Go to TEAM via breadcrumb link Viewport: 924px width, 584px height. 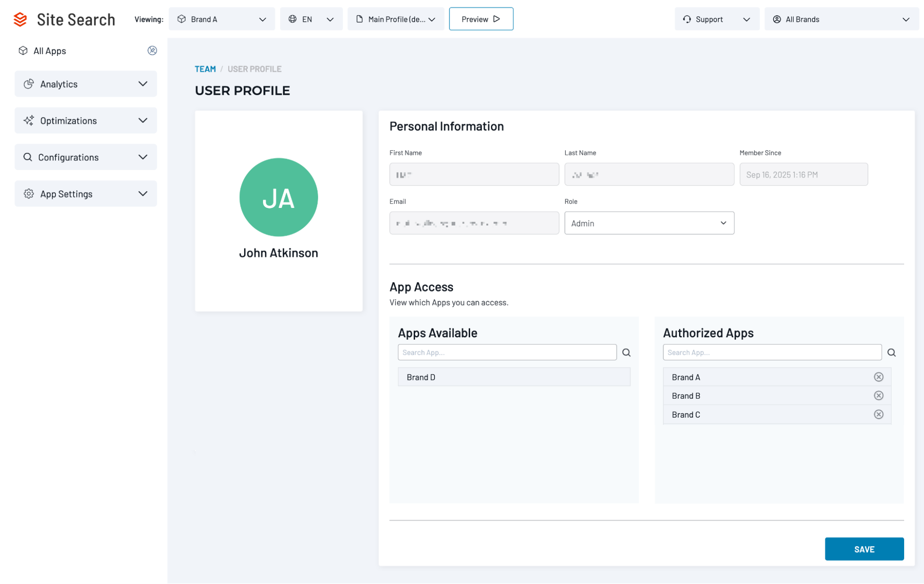pos(205,69)
